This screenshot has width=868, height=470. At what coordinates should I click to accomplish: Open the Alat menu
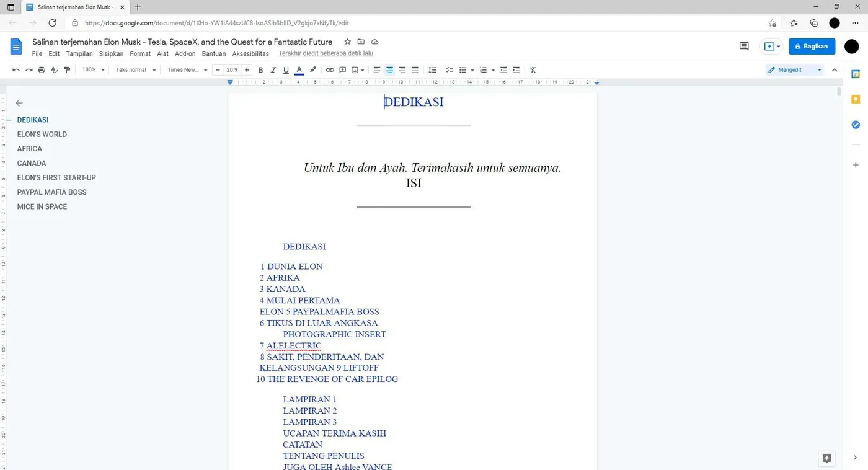tap(163, 54)
